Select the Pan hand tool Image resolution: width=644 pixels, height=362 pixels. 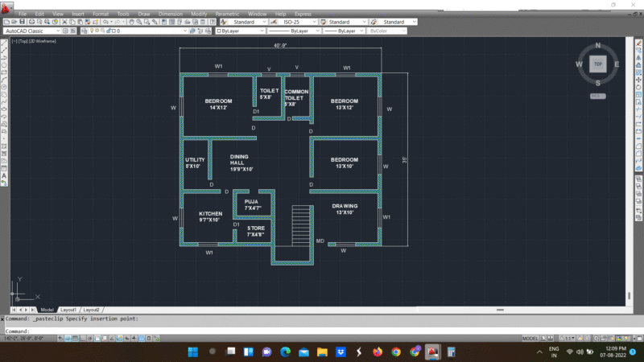tap(131, 22)
